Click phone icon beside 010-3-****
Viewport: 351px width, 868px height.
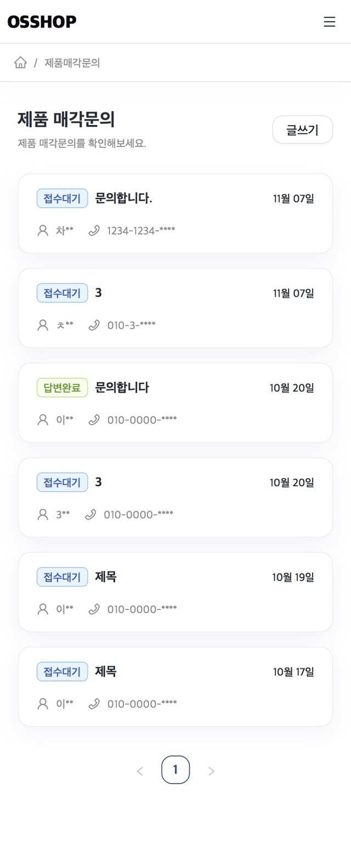[x=94, y=325]
